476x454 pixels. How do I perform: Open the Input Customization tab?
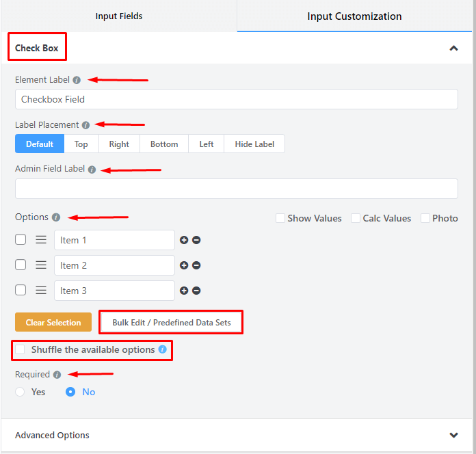(x=354, y=16)
